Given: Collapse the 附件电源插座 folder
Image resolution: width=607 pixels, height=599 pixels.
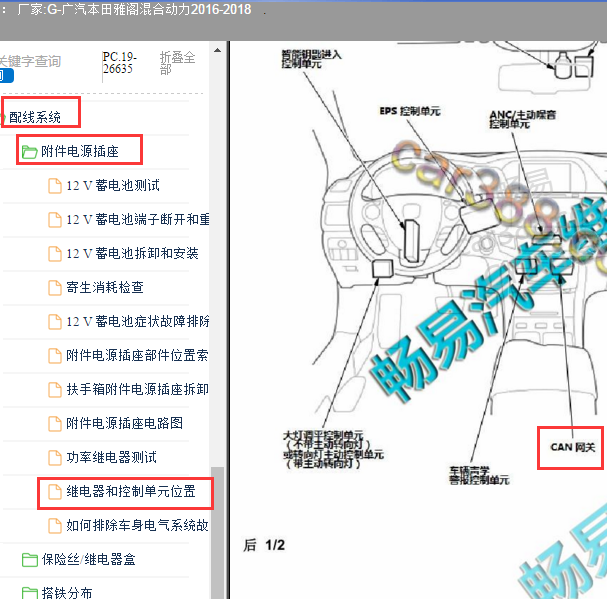Looking at the screenshot, I should (80, 151).
